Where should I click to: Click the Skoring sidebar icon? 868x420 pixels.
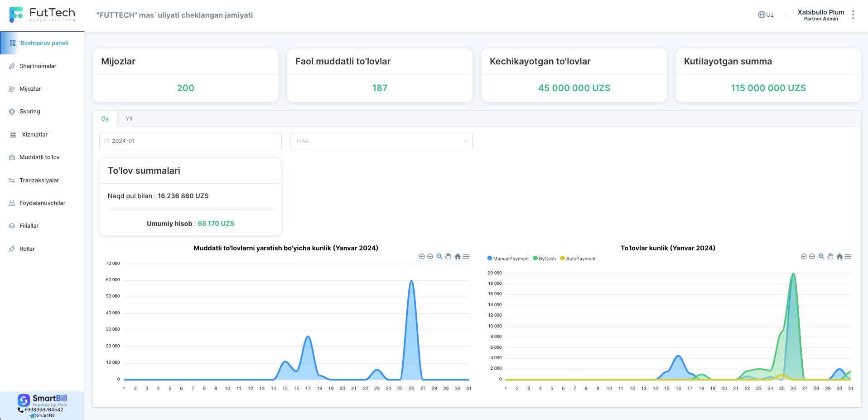12,112
